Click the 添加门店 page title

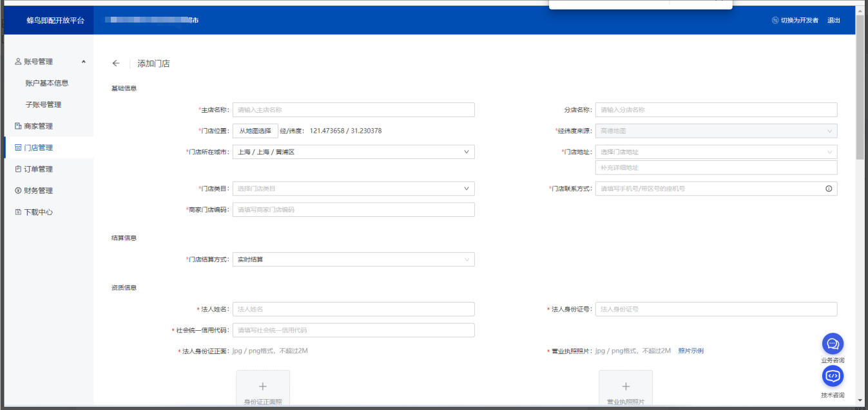tap(153, 63)
